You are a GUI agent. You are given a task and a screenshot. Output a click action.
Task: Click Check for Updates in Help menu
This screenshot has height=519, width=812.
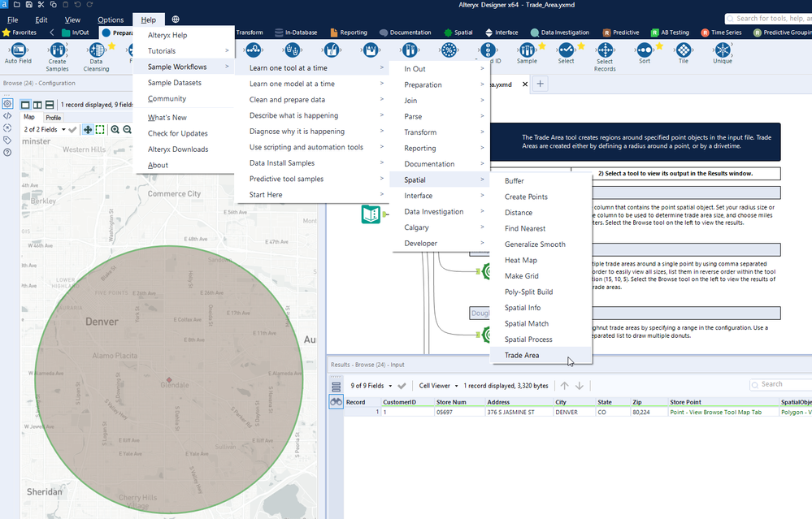(x=177, y=133)
